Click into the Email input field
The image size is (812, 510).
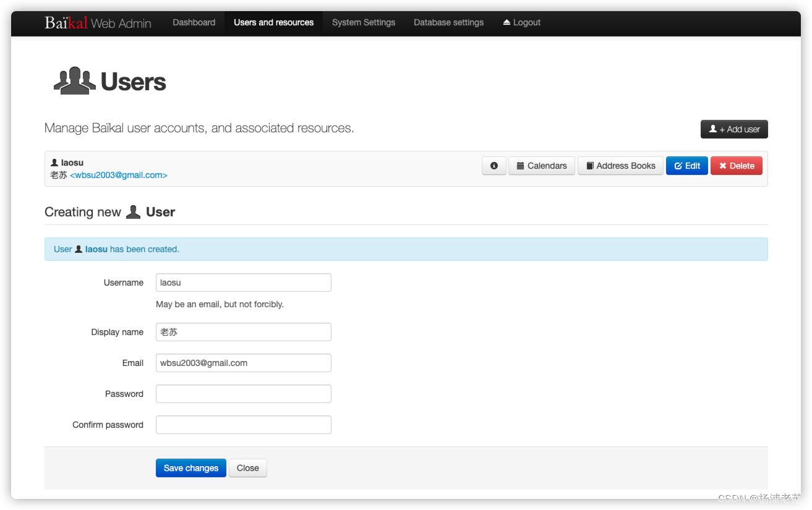point(244,363)
